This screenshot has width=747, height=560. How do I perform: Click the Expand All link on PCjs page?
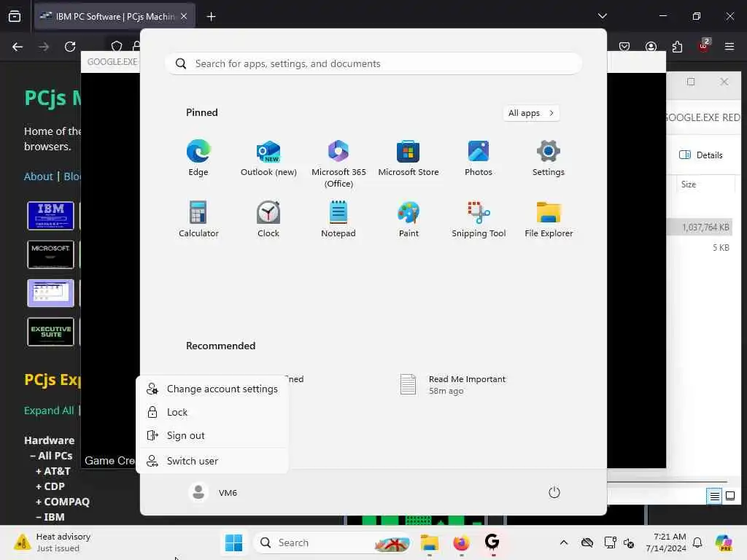pyautogui.click(x=49, y=411)
